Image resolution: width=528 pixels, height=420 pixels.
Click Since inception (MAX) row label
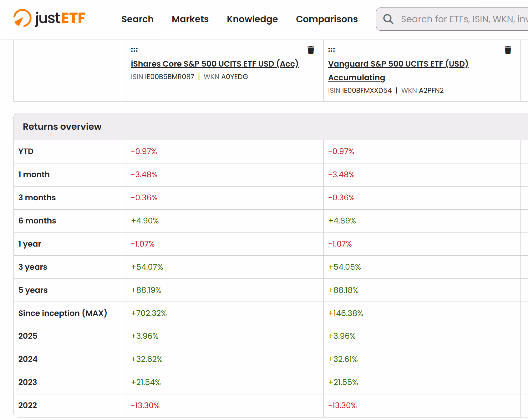[63, 313]
